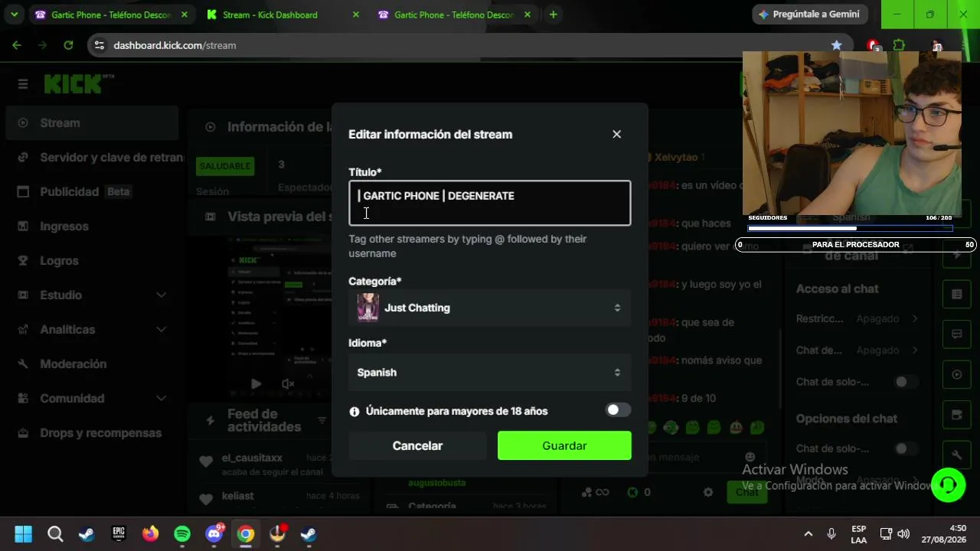980x551 pixels.
Task: Open the Windows Start menu
Action: (23, 533)
